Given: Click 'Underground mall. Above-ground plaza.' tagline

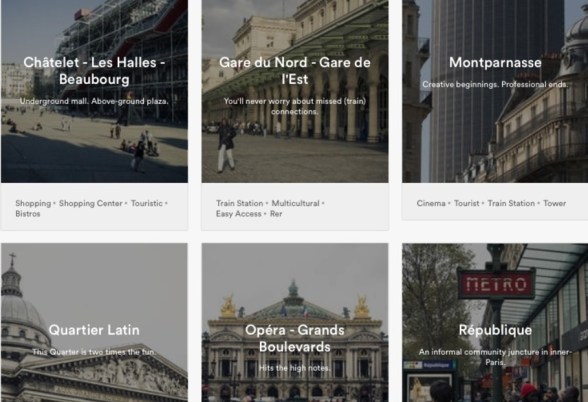Looking at the screenshot, I should [x=94, y=101].
